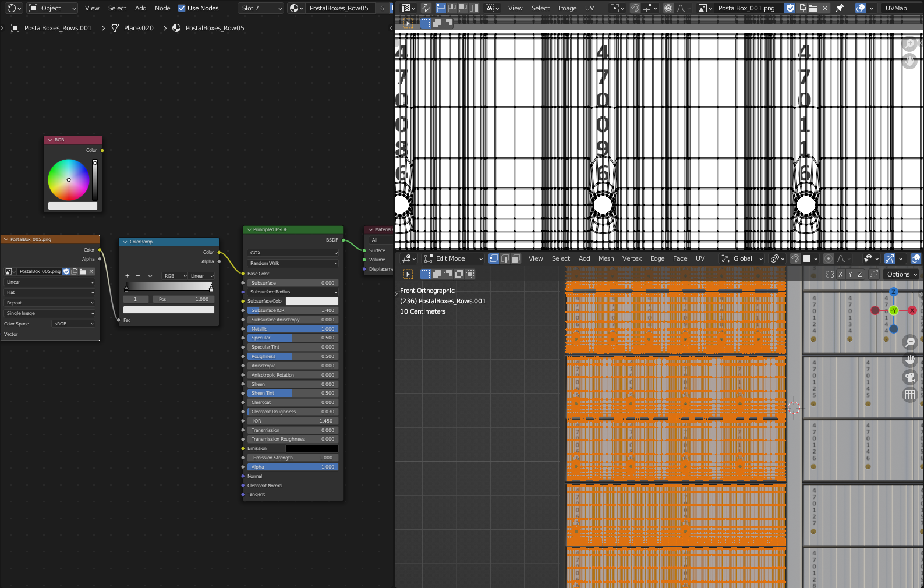Toggle proportional editing in UV editor
Screen dimensions: 924x588
668,8
